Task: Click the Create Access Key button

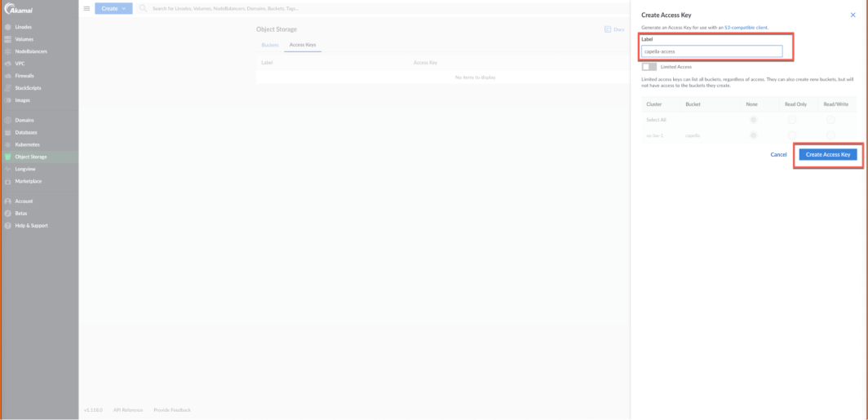Action: coord(827,154)
